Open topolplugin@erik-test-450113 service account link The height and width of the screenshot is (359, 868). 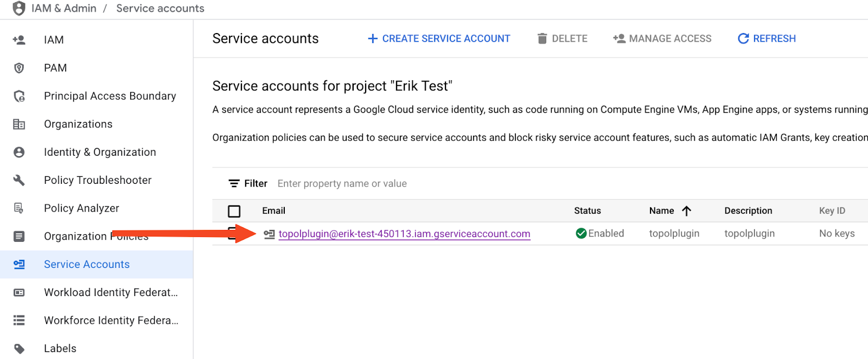[x=404, y=234]
